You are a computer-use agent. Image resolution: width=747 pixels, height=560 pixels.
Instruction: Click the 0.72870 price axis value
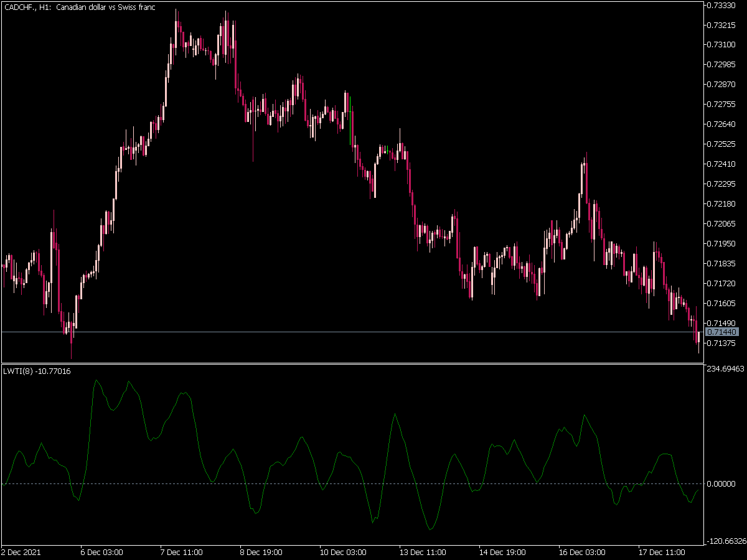click(722, 85)
